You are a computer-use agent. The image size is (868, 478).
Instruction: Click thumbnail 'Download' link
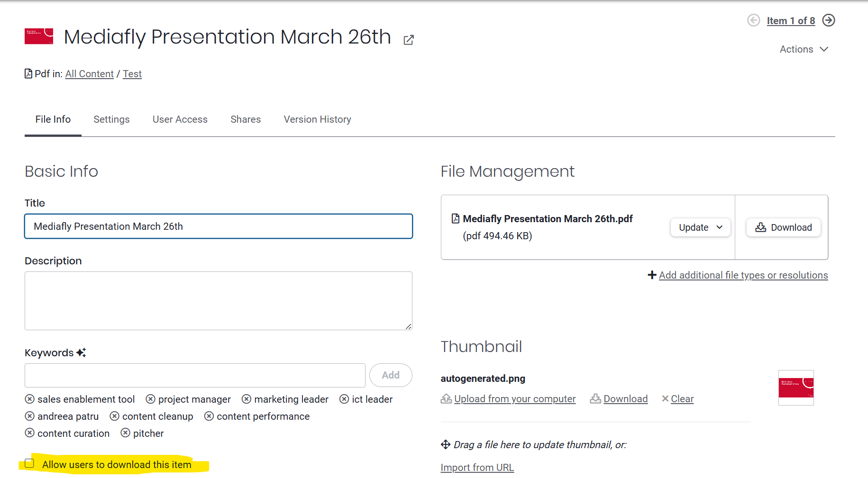point(626,399)
